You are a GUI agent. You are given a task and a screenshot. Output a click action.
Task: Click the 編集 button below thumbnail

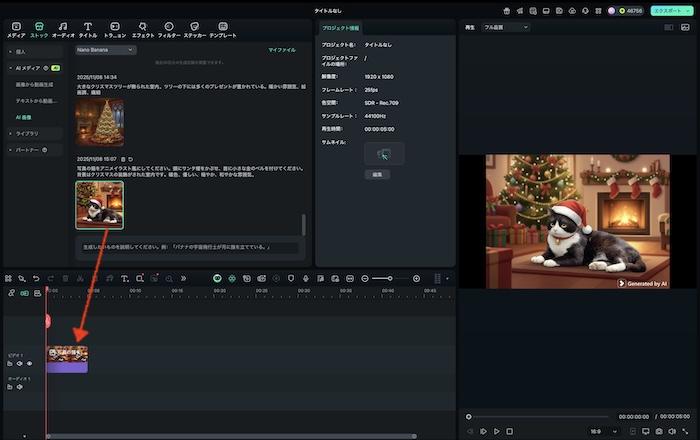(x=378, y=174)
